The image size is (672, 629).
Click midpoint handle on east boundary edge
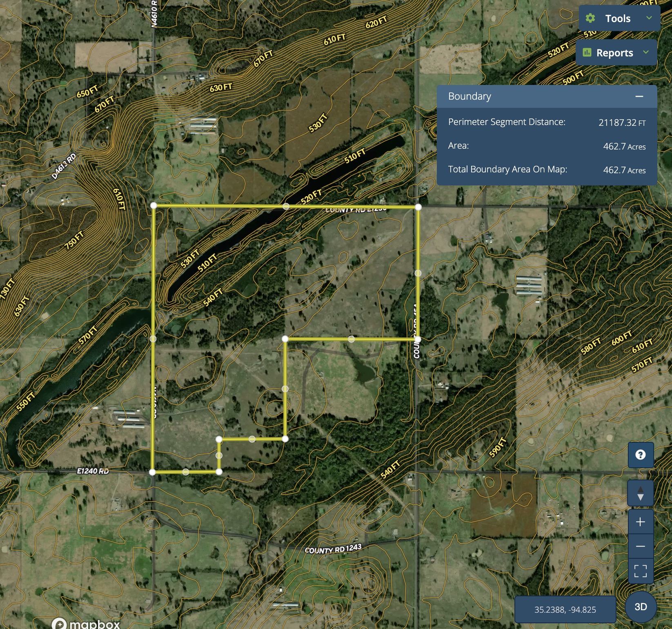(x=418, y=273)
